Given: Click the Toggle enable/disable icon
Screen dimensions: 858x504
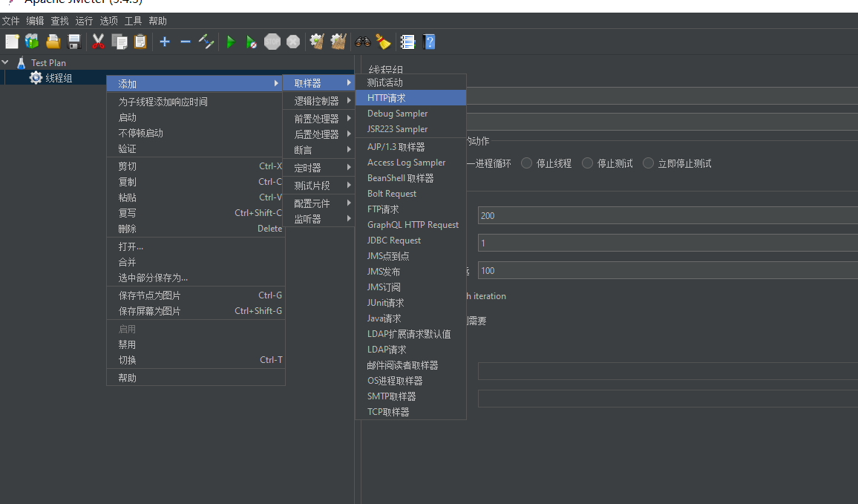Looking at the screenshot, I should [x=206, y=42].
